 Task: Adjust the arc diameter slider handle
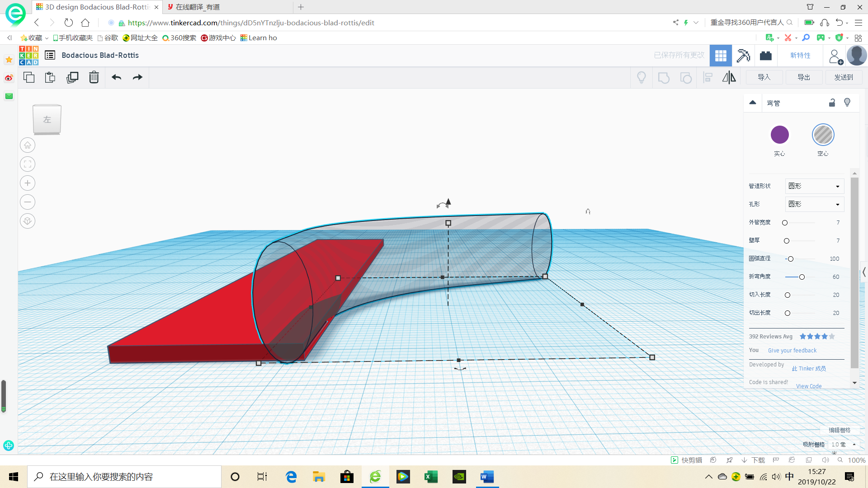(x=791, y=259)
